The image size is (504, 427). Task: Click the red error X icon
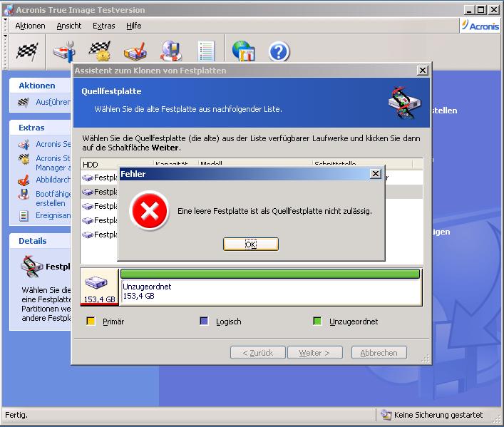150,210
